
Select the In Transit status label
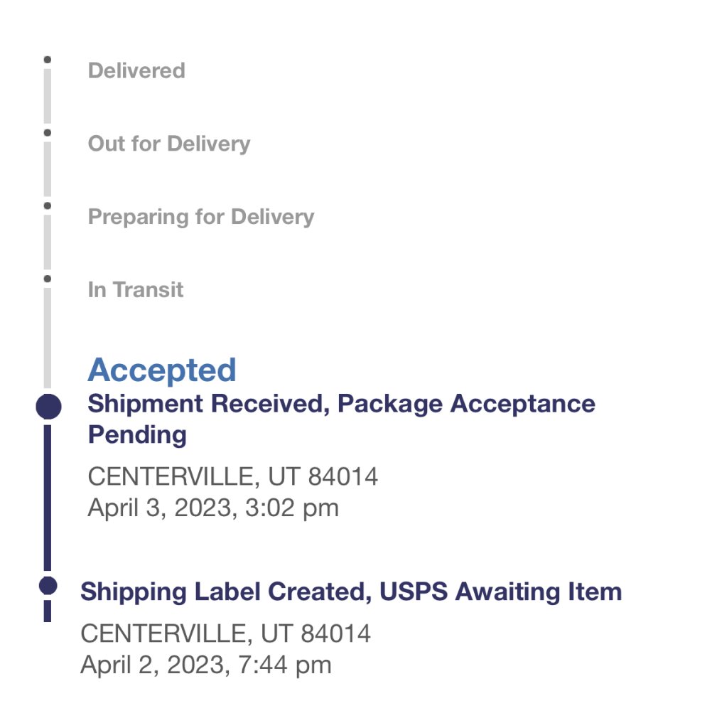pos(136,290)
